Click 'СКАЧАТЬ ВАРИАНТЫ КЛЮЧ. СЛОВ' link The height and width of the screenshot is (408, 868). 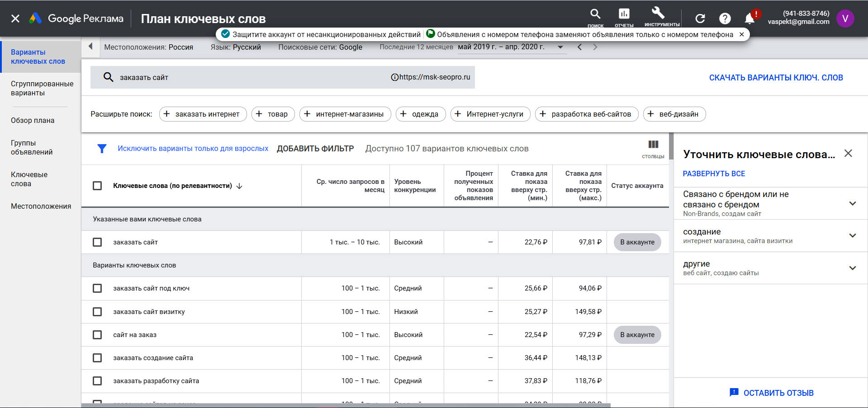click(776, 78)
